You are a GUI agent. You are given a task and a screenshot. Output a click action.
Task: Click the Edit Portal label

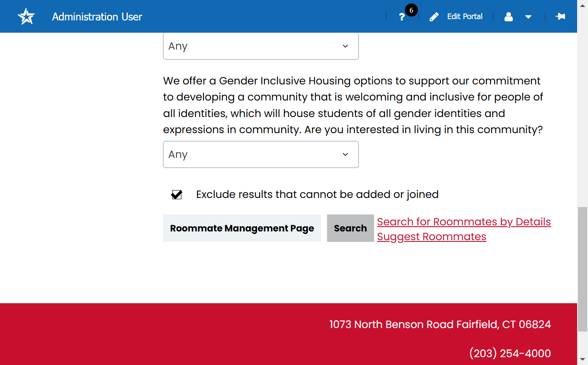465,17
